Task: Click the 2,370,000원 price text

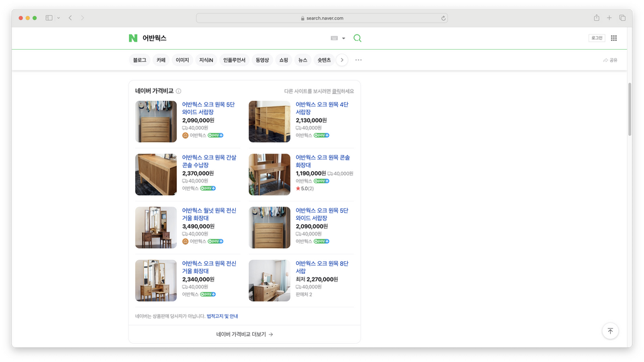Action: (x=198, y=173)
